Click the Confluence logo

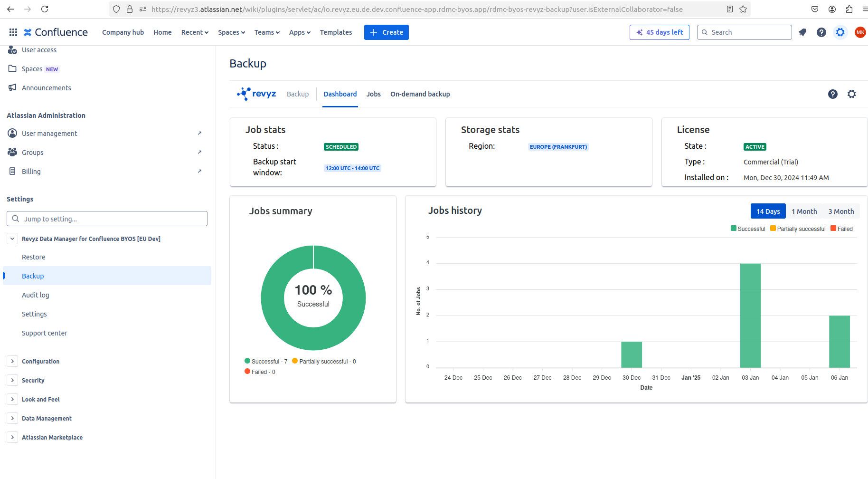pos(56,32)
